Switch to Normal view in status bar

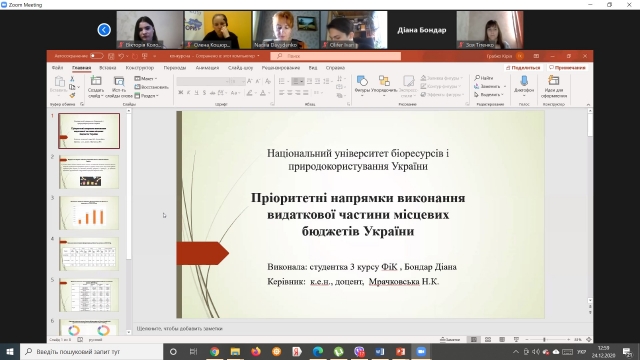pyautogui.click(x=474, y=340)
